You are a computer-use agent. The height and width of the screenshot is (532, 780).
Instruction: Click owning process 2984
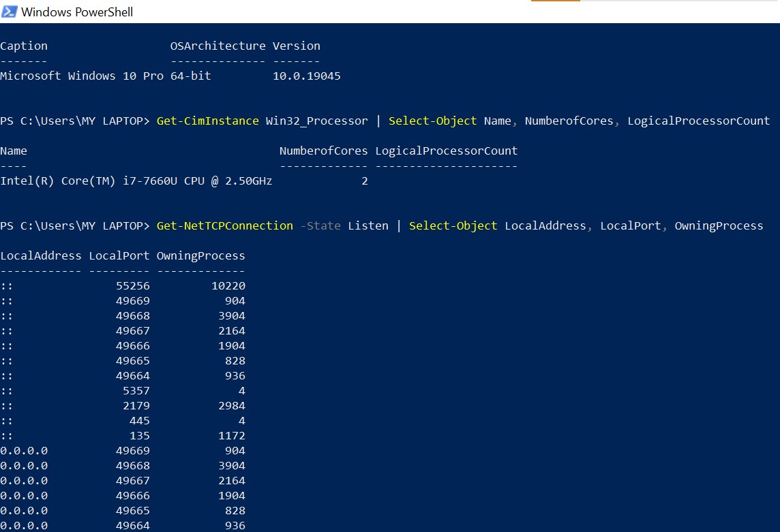[232, 406]
